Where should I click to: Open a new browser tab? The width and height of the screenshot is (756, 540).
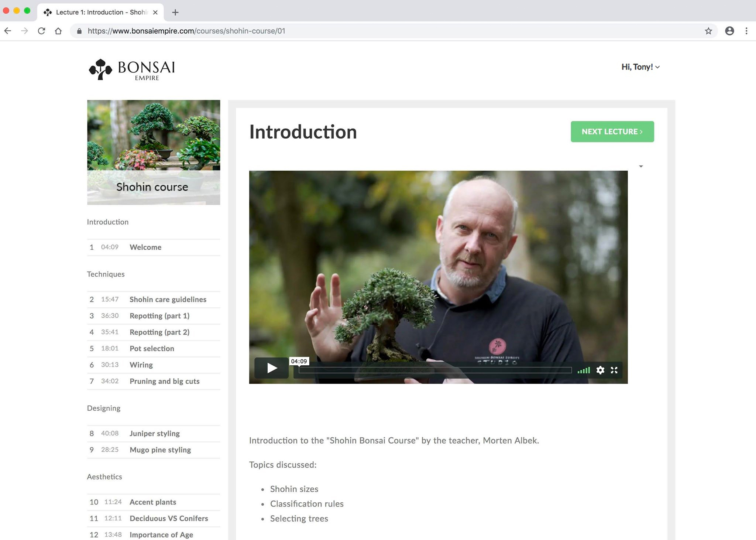[x=175, y=12]
